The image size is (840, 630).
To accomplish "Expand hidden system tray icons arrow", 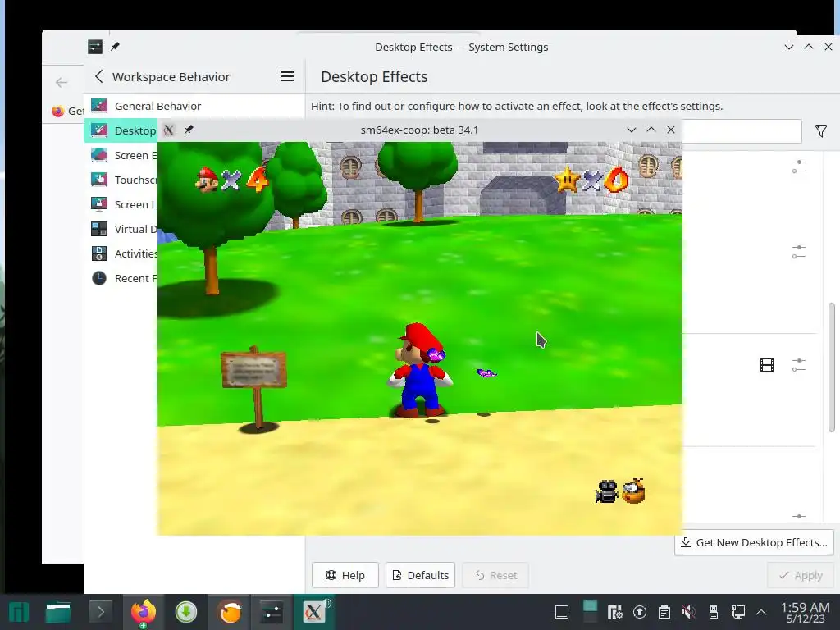I will point(761,612).
